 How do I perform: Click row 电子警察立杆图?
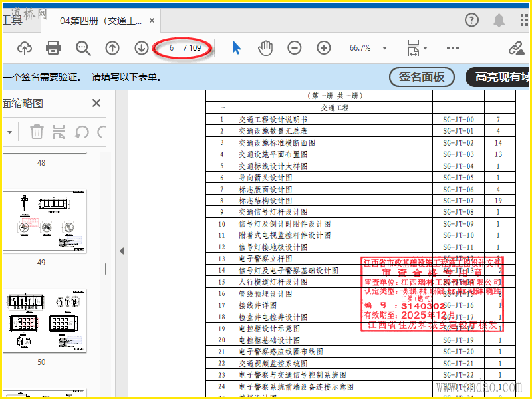tap(360, 259)
